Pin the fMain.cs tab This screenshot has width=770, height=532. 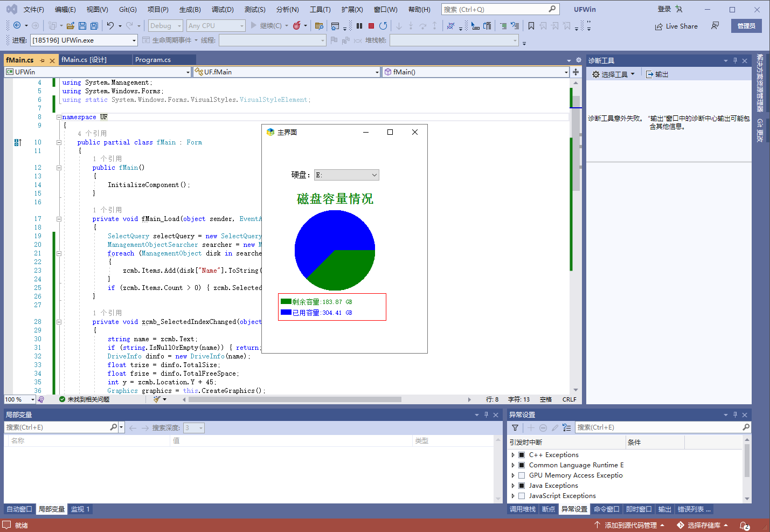[43, 60]
